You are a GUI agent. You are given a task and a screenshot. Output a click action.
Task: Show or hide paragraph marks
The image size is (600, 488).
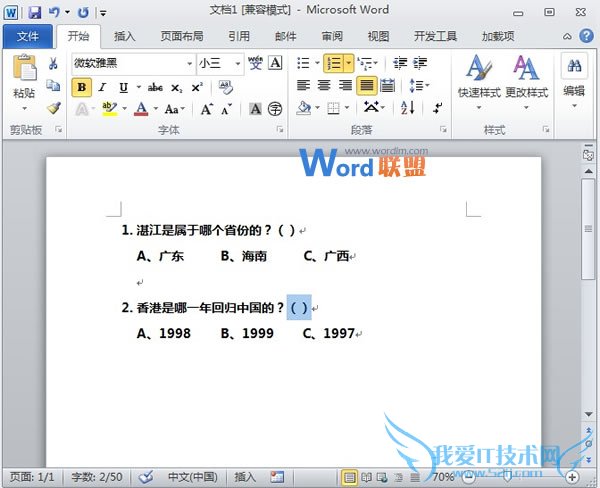(x=437, y=108)
